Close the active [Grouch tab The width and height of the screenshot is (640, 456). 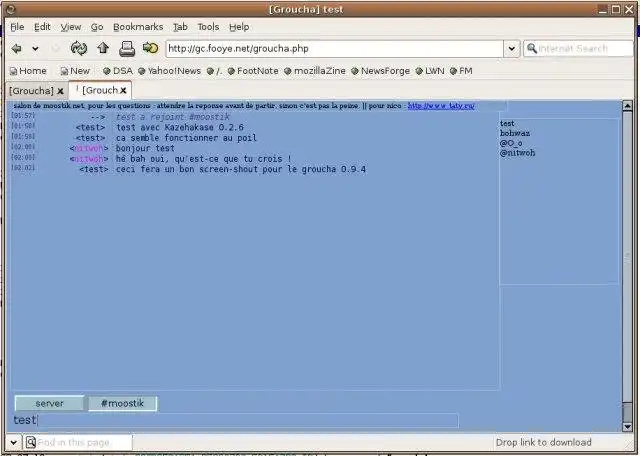pos(123,91)
